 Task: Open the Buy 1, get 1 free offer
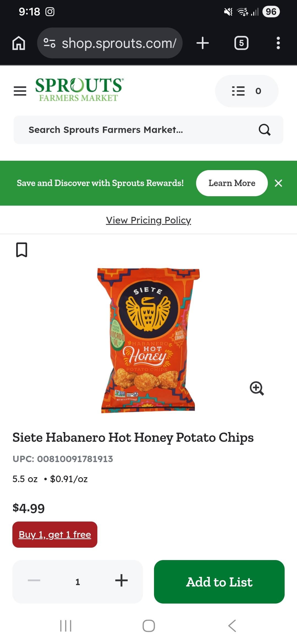[55, 534]
